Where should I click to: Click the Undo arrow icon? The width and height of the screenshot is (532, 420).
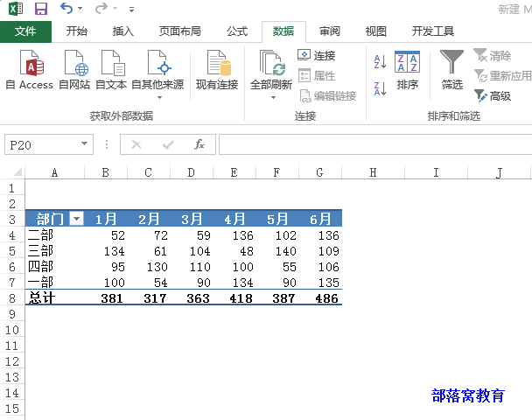tap(66, 8)
